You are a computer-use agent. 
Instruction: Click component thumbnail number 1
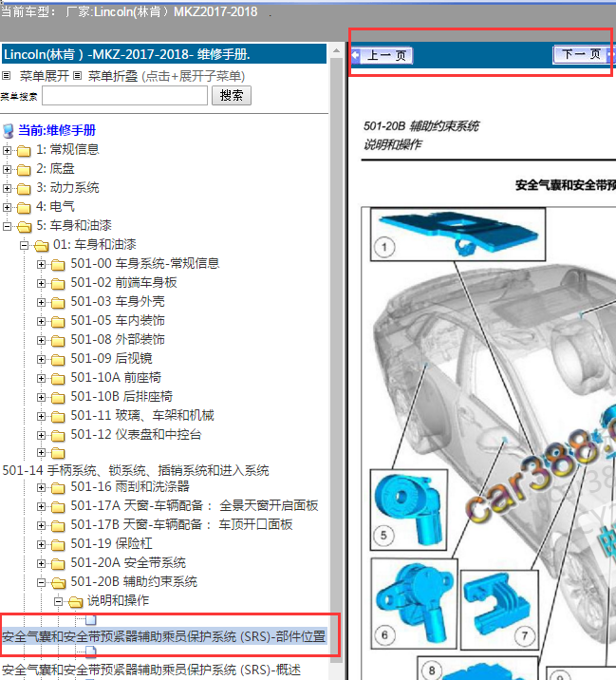pyautogui.click(x=457, y=235)
